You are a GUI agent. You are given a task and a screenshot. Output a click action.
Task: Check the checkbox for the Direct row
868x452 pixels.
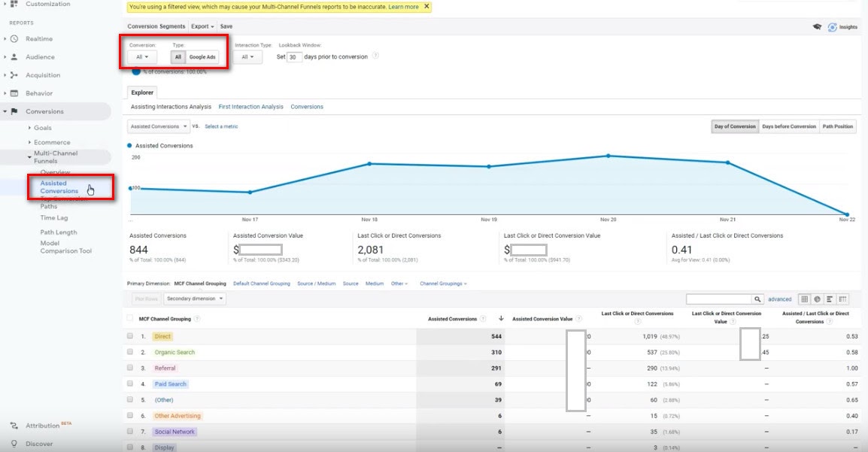[130, 336]
